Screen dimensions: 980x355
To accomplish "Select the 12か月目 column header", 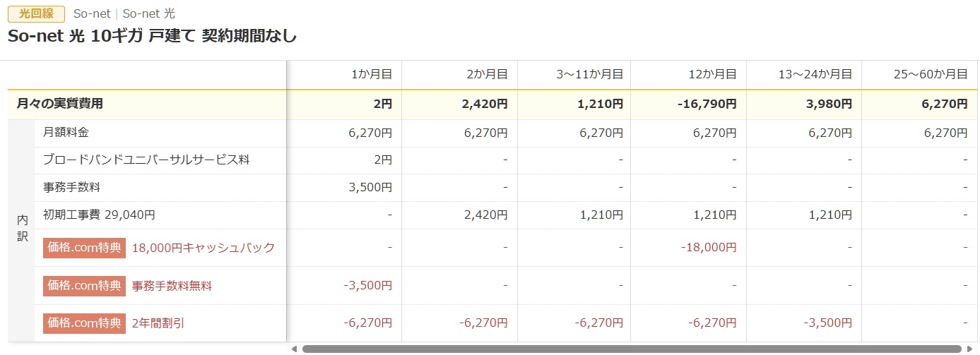I will click(x=713, y=74).
